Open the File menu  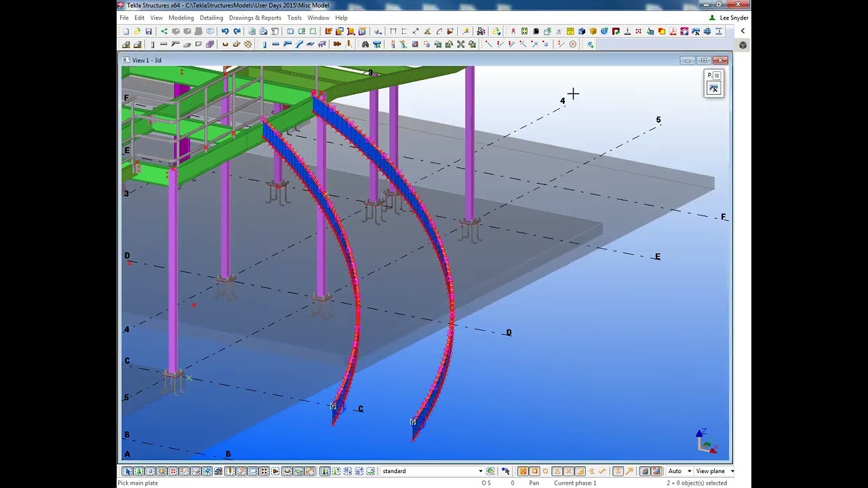click(124, 18)
